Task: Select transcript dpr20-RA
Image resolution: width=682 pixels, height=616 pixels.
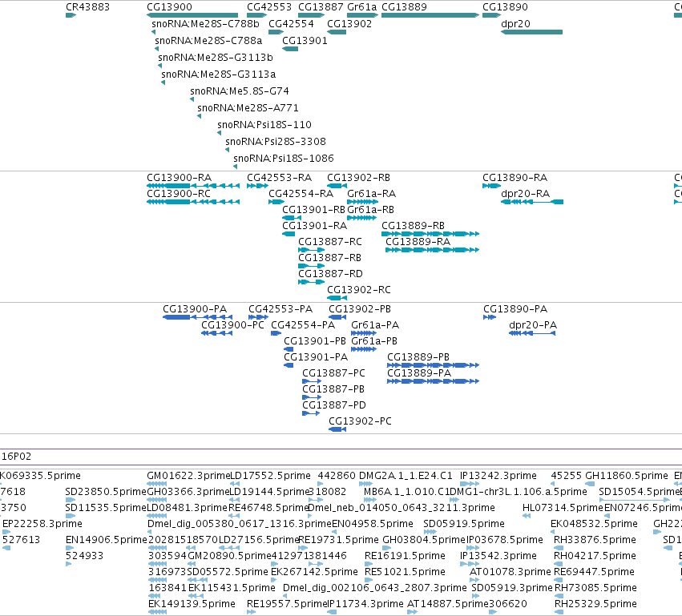Action: click(532, 202)
